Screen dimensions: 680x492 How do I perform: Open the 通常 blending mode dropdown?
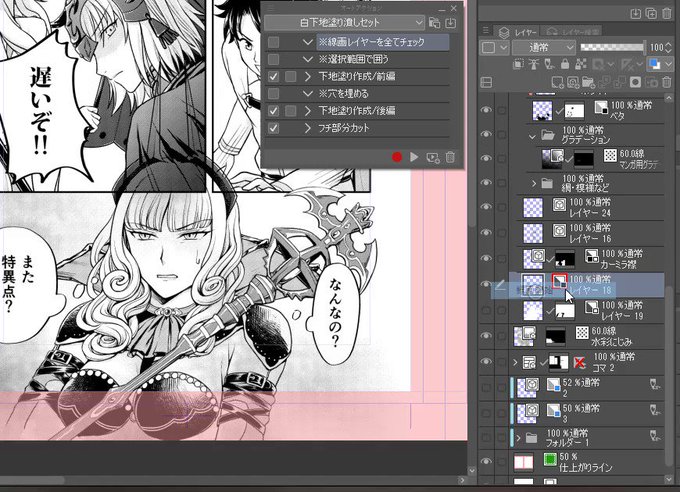543,47
